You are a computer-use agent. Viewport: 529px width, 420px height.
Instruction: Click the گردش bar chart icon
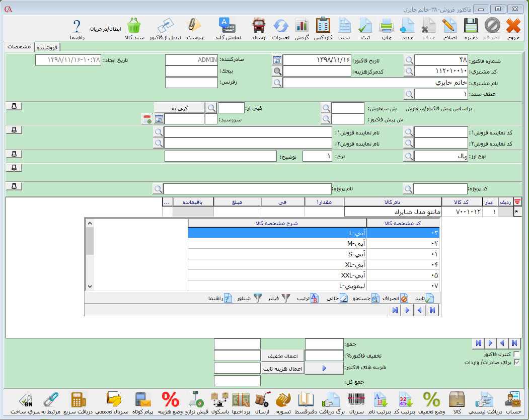(x=301, y=26)
